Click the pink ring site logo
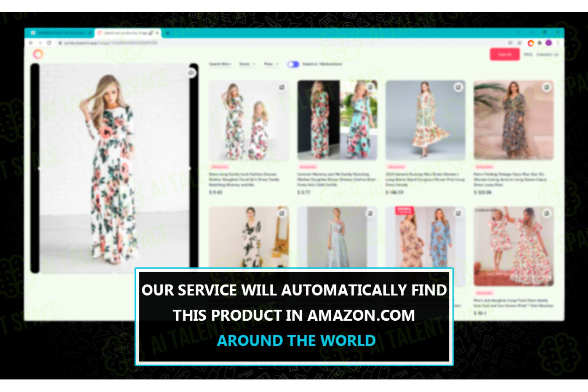The height and width of the screenshot is (392, 588). pyautogui.click(x=38, y=54)
